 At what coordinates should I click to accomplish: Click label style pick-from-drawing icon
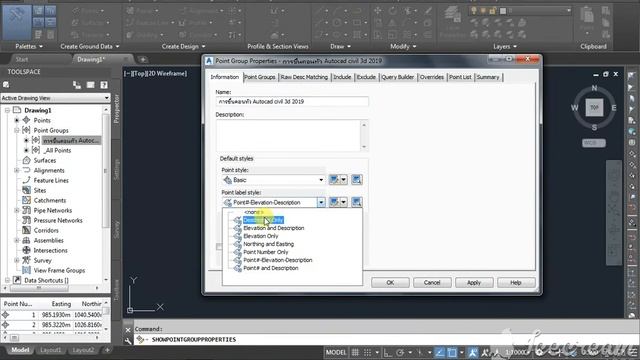point(357,202)
